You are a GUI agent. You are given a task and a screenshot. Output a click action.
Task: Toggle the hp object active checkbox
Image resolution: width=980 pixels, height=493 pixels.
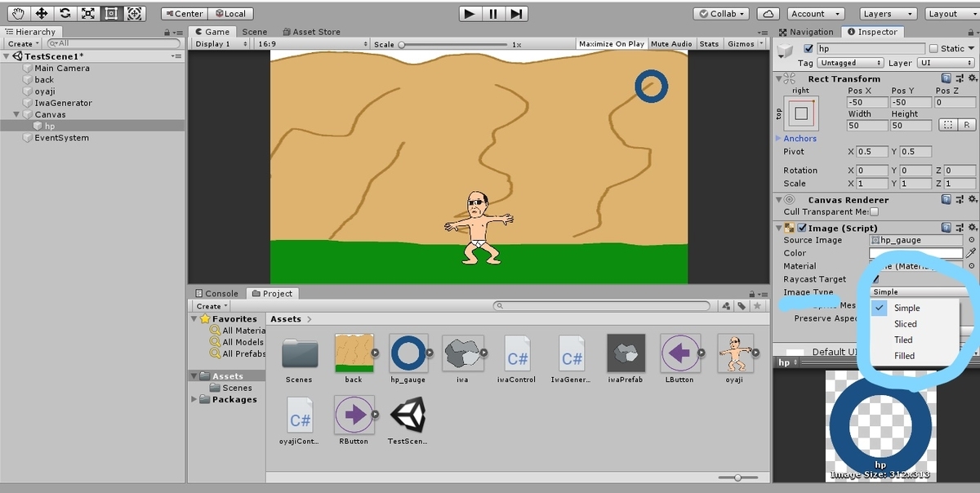pyautogui.click(x=808, y=49)
